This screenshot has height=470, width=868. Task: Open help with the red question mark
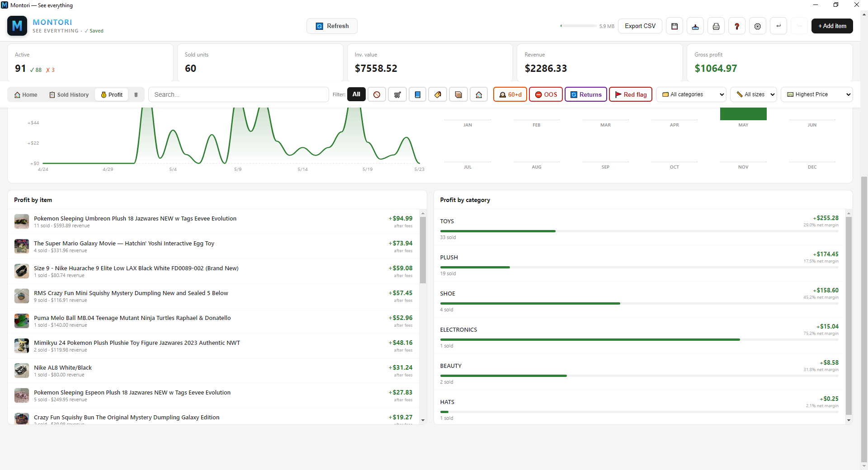737,26
